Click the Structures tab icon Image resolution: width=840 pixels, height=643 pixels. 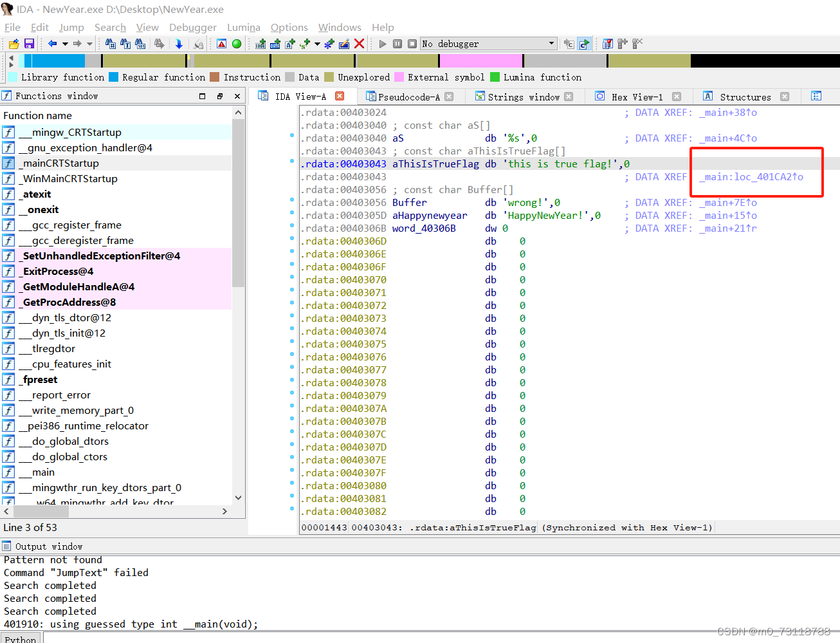(x=708, y=96)
